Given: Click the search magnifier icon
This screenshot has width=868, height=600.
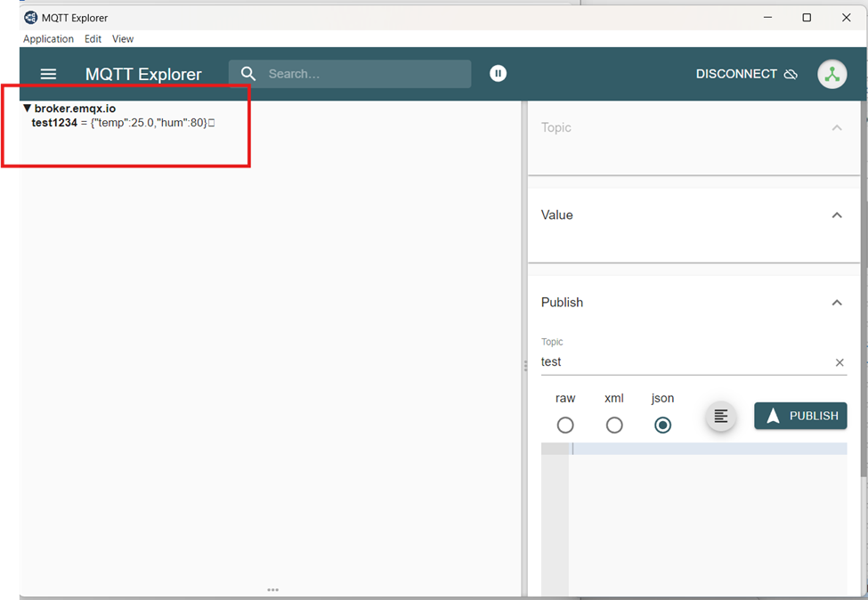Looking at the screenshot, I should (x=248, y=74).
